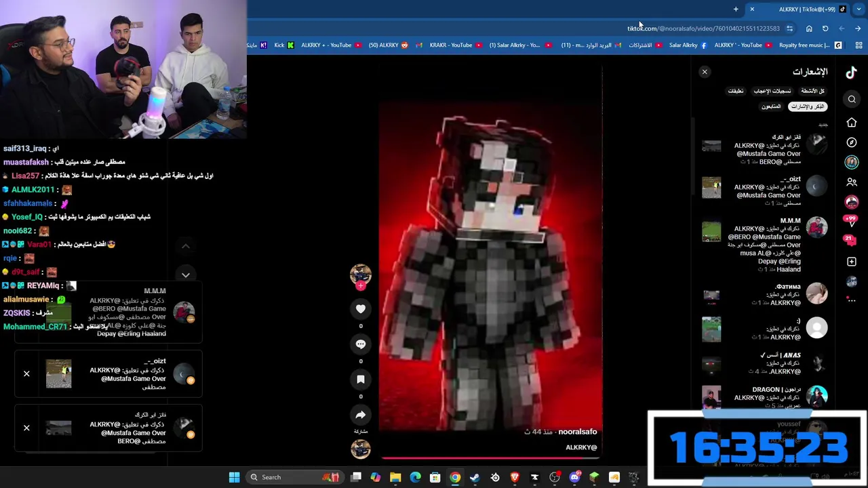Open video comments bubble icon
This screenshot has height=488, width=868.
[361, 344]
